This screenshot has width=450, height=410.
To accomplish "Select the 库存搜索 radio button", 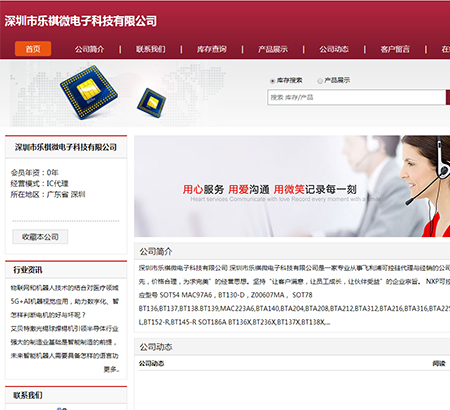I will click(272, 81).
